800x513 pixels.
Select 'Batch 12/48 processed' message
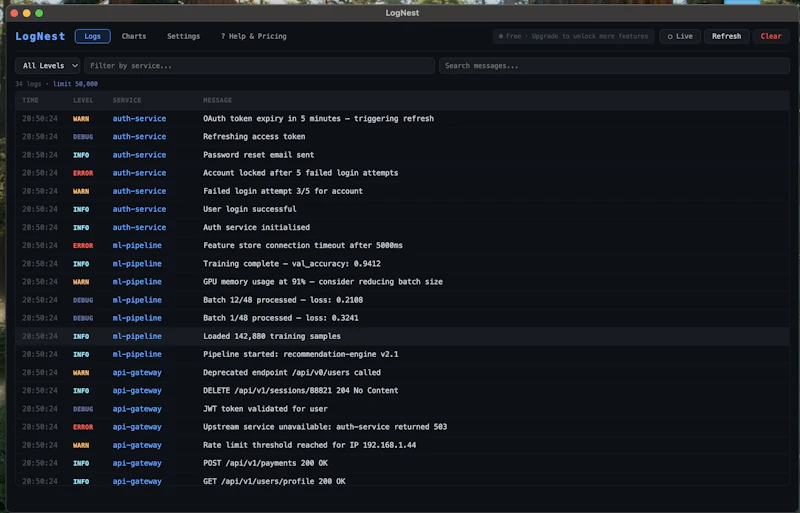pos(283,300)
